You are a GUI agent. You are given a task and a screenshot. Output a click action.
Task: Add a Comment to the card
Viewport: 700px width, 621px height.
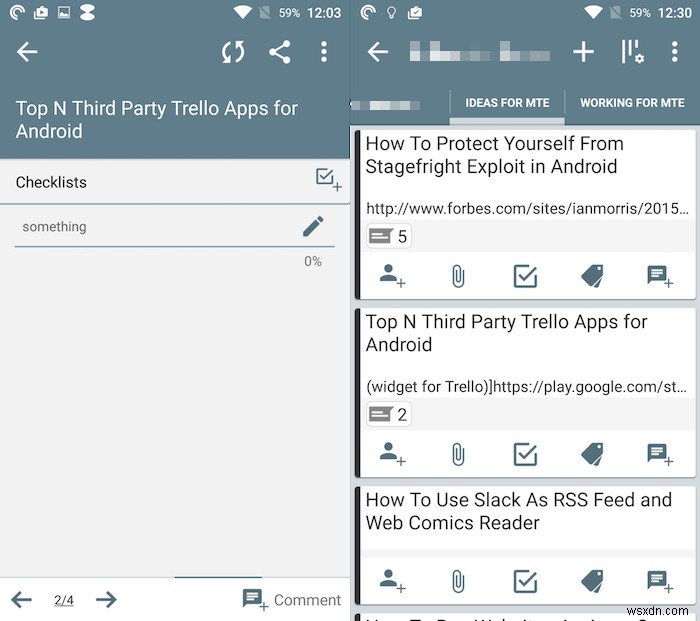point(292,600)
